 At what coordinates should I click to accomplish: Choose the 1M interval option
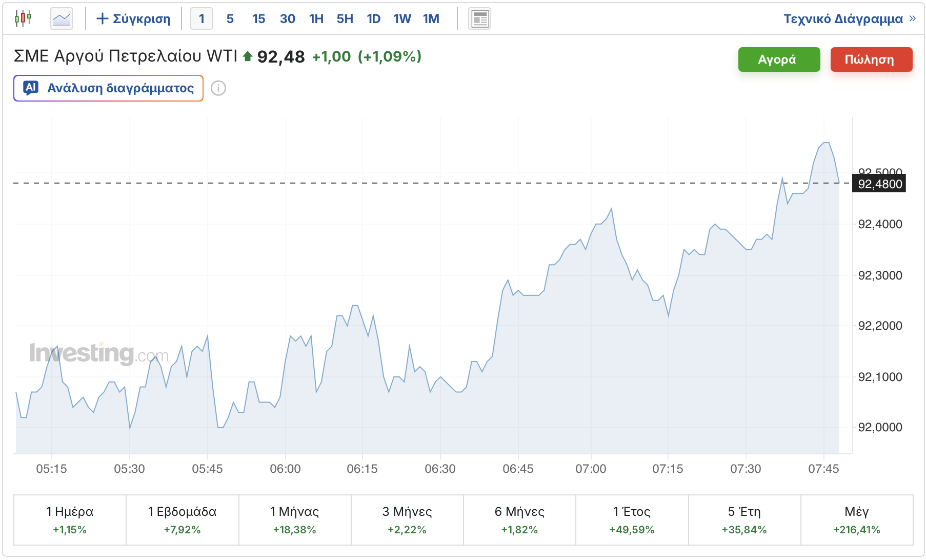(431, 19)
